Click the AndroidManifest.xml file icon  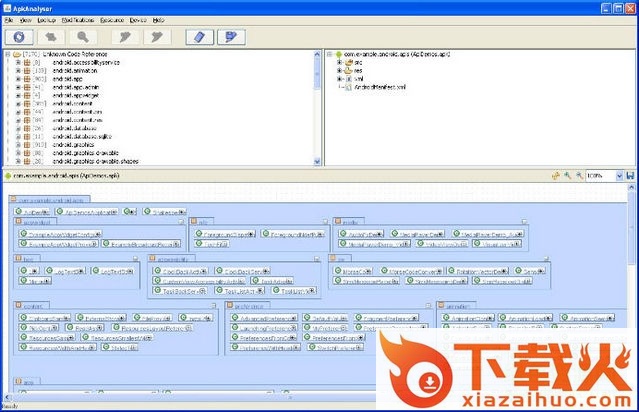(348, 87)
